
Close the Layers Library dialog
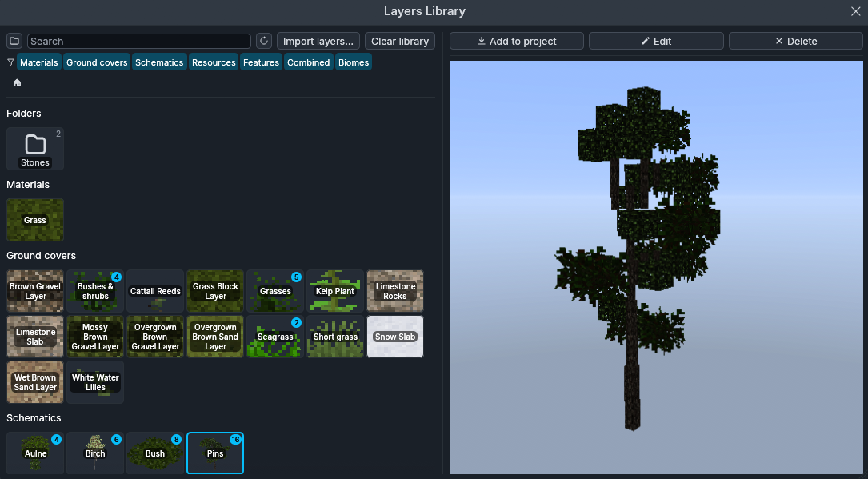(x=855, y=12)
